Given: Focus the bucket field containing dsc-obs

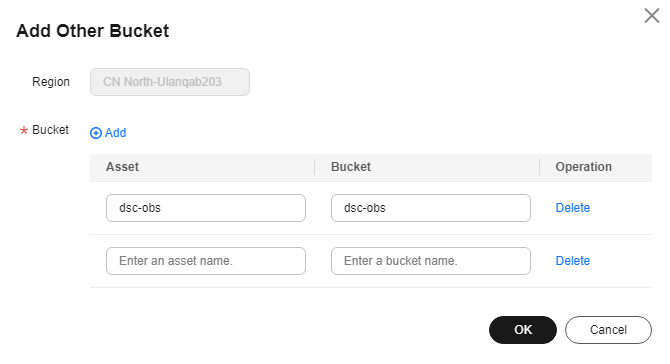Looking at the screenshot, I should 431,208.
